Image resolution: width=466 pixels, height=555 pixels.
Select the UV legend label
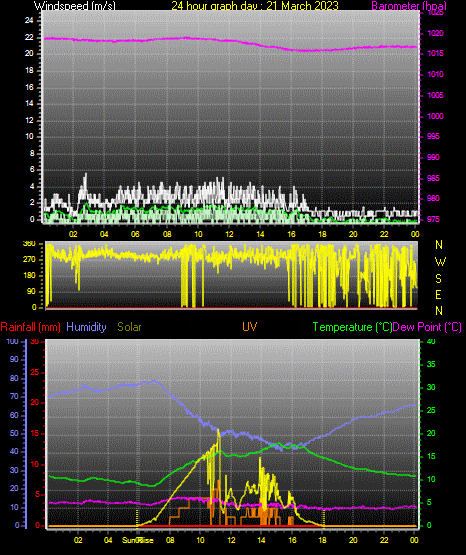250,327
